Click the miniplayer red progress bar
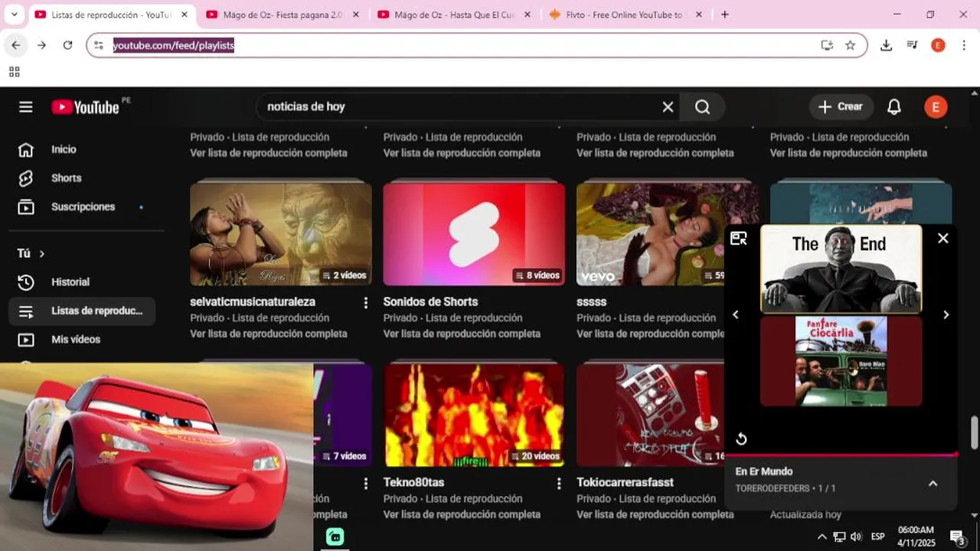The height and width of the screenshot is (551, 980). 841,455
